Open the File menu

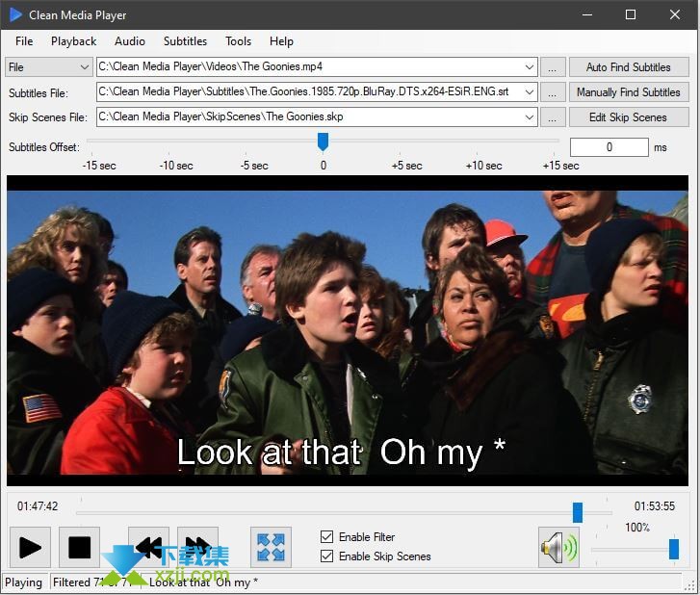[24, 41]
